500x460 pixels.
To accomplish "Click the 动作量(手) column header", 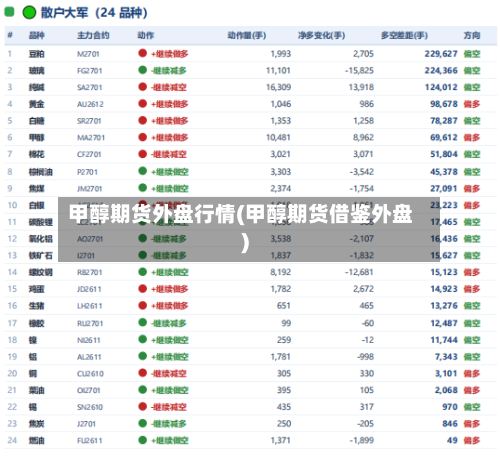I will pyautogui.click(x=247, y=35).
